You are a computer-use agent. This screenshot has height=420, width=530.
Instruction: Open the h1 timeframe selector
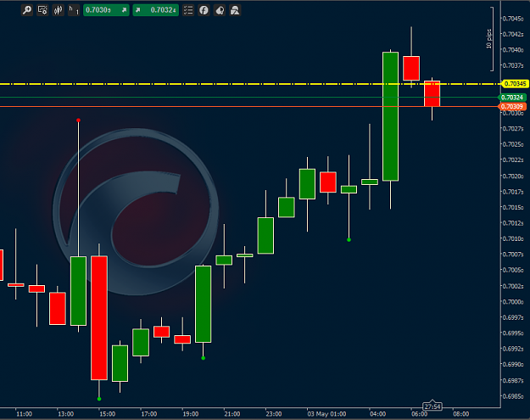click(x=74, y=10)
